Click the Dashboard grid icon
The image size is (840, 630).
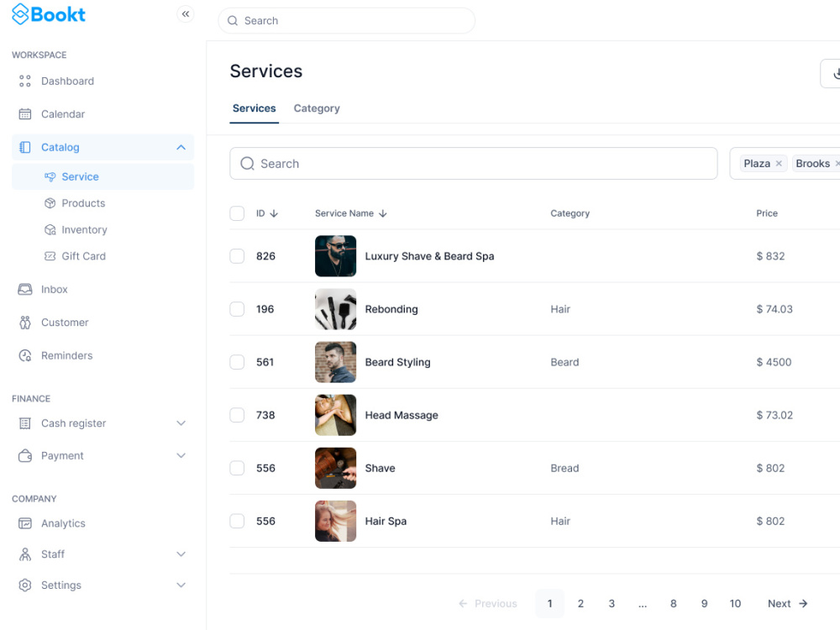point(24,81)
